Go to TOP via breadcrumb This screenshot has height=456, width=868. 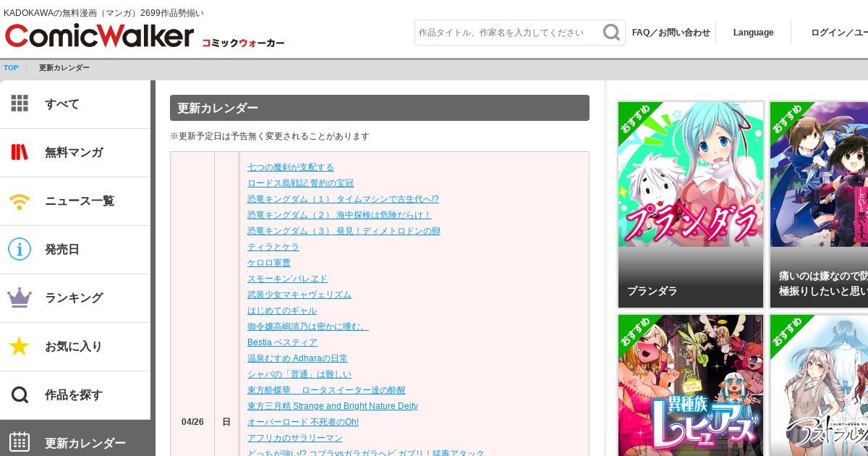(11, 68)
